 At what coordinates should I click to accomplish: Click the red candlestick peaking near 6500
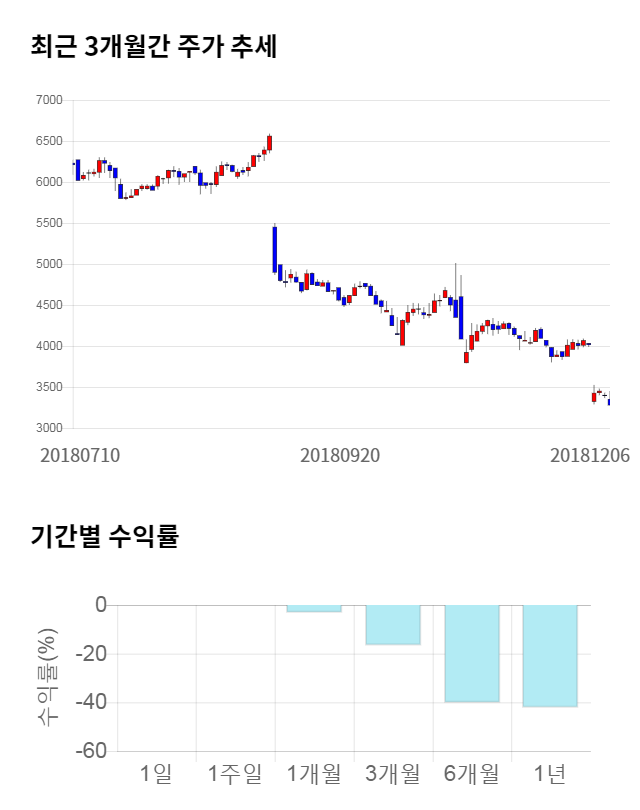pyautogui.click(x=269, y=142)
